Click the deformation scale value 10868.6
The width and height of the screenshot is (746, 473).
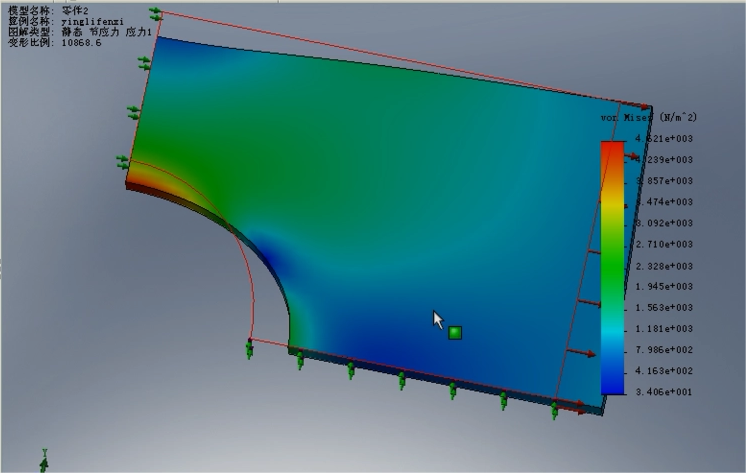(x=83, y=43)
